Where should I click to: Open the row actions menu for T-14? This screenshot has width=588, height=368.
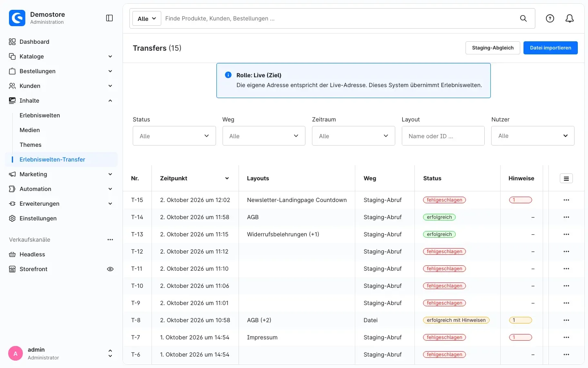[566, 217]
